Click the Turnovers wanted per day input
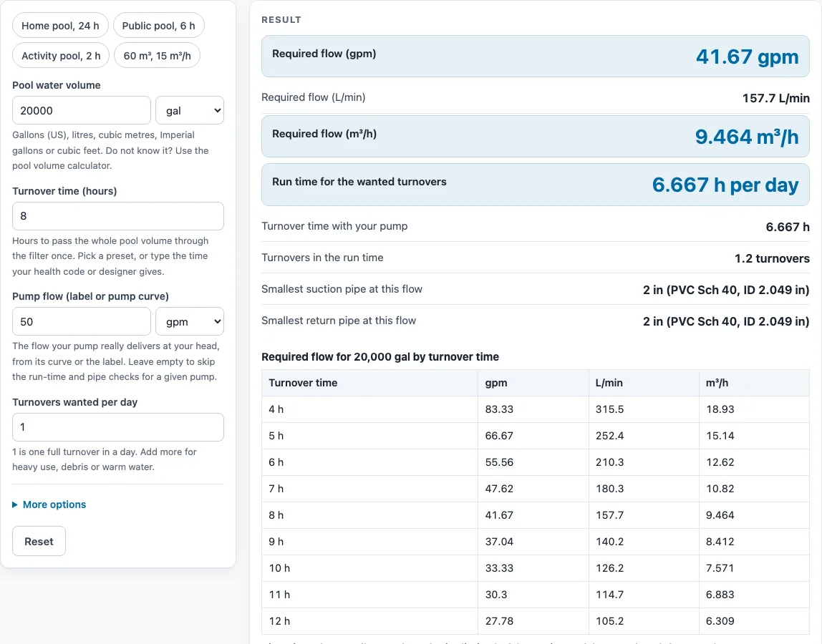The width and height of the screenshot is (822, 644). point(118,427)
